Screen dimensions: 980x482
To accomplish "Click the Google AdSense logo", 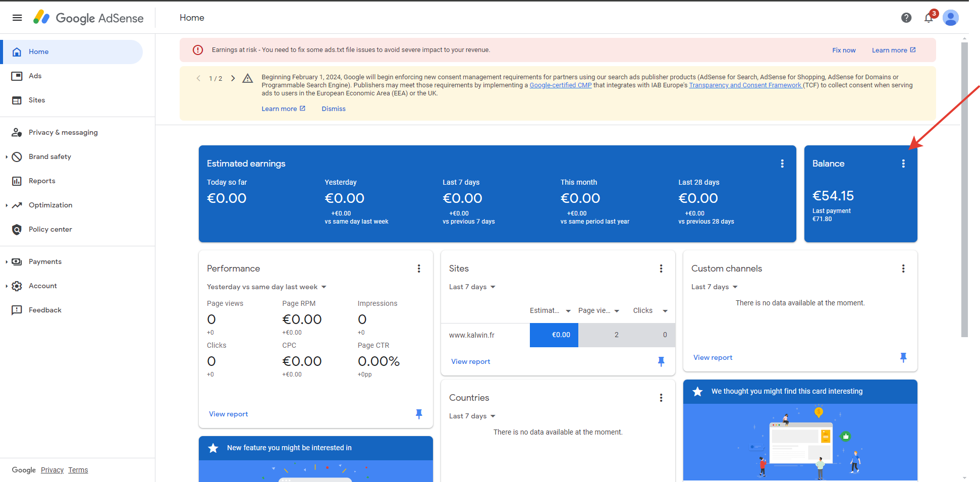I will pyautogui.click(x=88, y=18).
